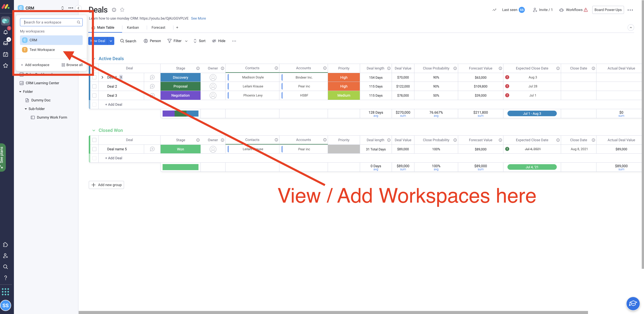This screenshot has height=314, width=644.
Task: Click the help question mark icon
Action: [6, 278]
